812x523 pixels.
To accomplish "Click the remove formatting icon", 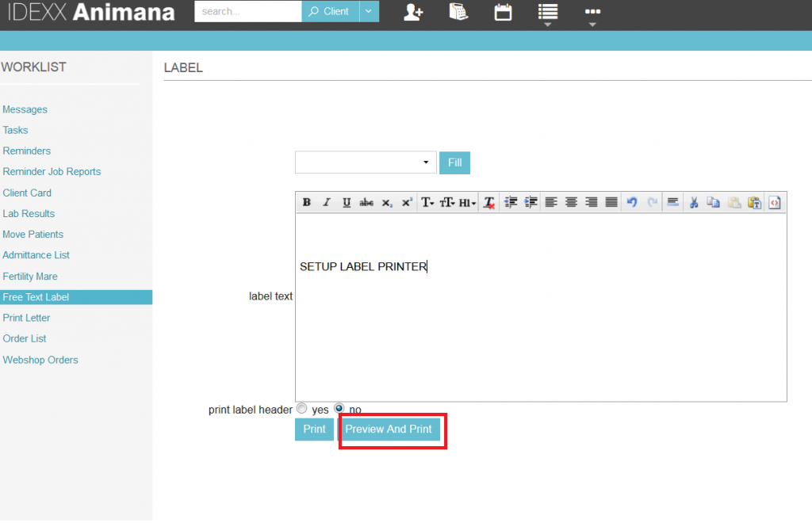I will tap(489, 203).
